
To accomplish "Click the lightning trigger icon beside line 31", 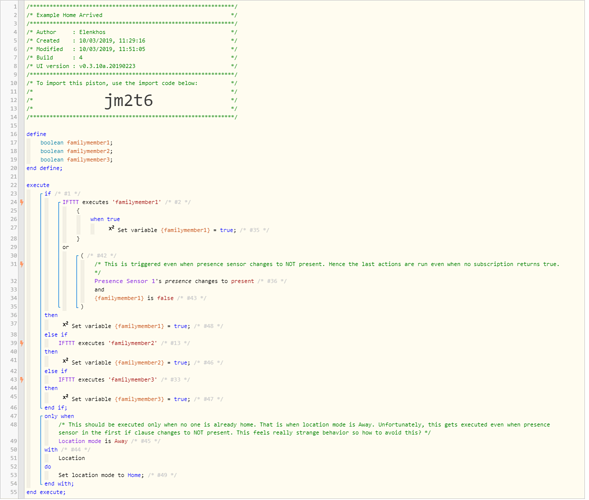I will click(x=22, y=264).
